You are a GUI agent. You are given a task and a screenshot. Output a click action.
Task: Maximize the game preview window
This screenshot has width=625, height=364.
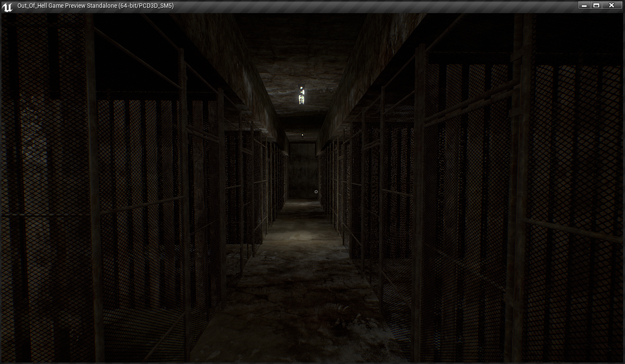click(x=597, y=5)
